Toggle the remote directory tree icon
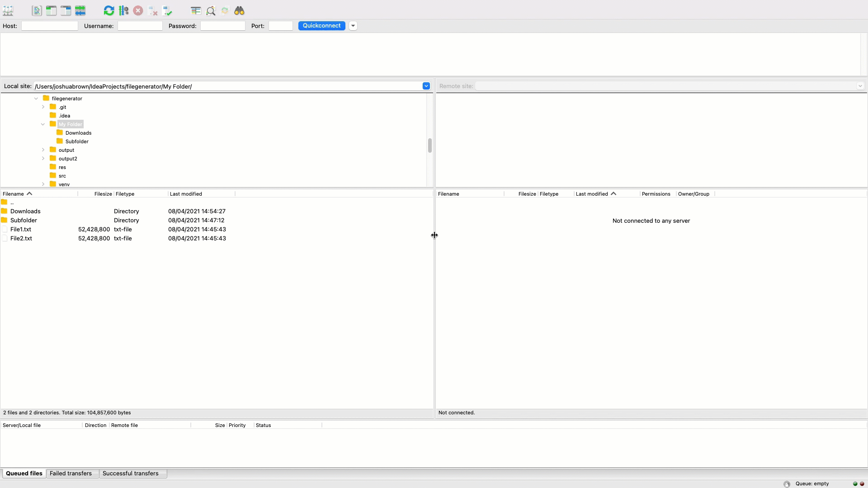 (66, 10)
